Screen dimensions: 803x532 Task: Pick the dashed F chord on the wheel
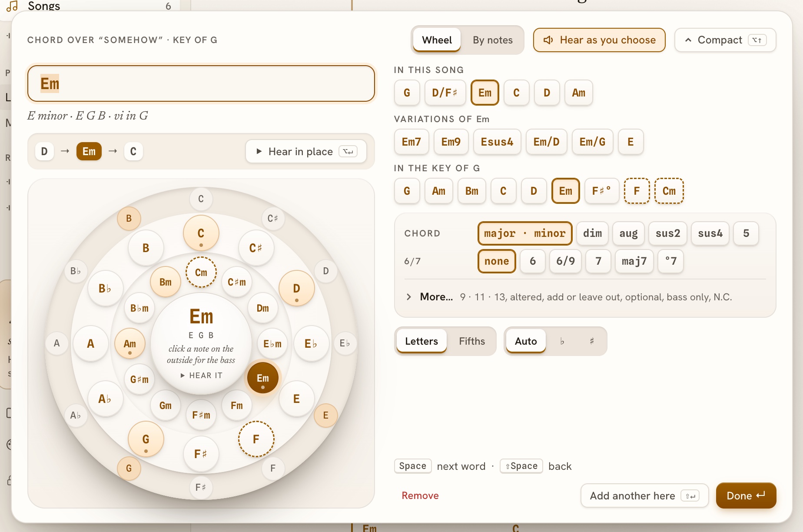point(256,439)
